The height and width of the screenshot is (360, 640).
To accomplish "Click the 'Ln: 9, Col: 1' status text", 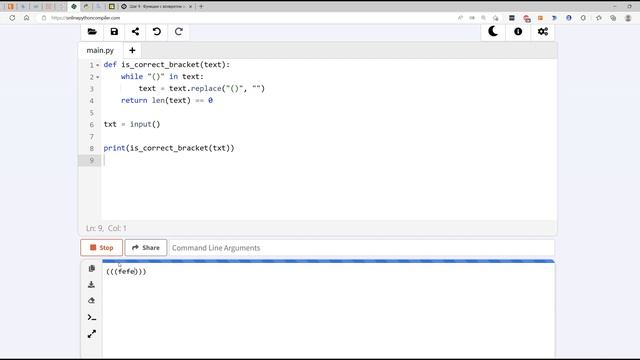I will (x=106, y=228).
